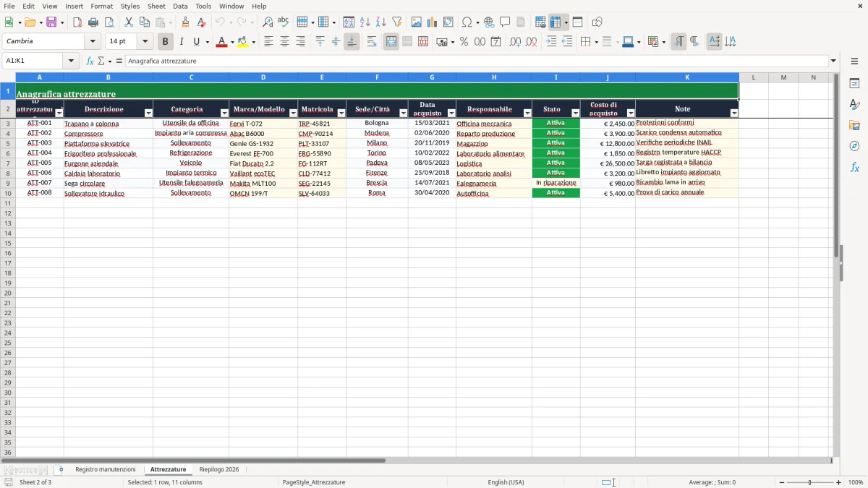
Task: Export directly as PDF icon
Action: pos(77,22)
